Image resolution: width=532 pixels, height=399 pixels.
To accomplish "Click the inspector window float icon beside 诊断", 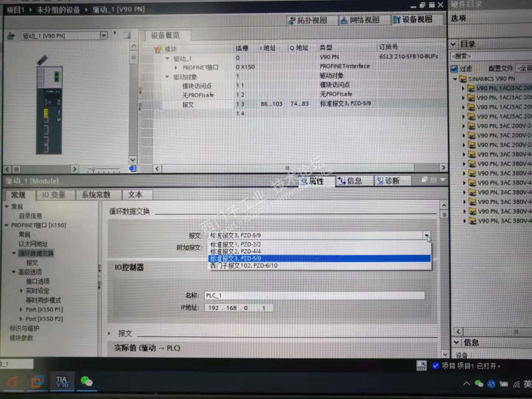I will (x=424, y=180).
